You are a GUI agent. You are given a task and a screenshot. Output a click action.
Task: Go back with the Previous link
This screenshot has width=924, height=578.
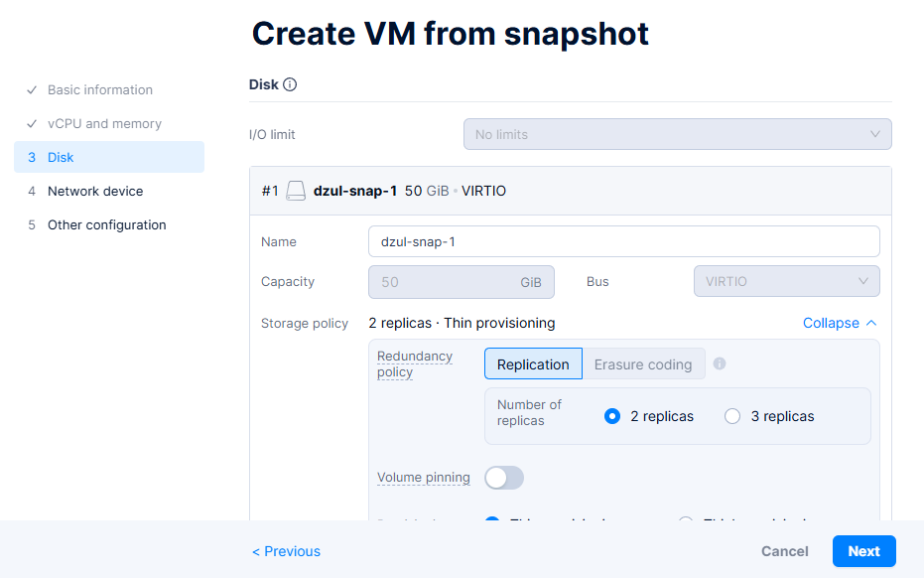point(286,551)
